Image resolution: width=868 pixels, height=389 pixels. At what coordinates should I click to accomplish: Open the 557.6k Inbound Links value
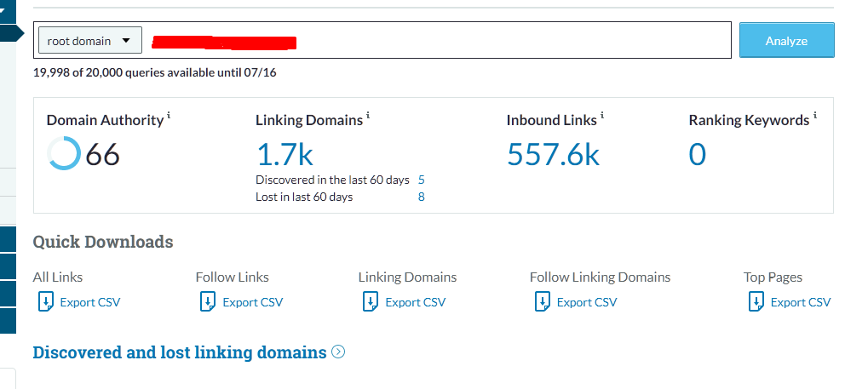553,154
